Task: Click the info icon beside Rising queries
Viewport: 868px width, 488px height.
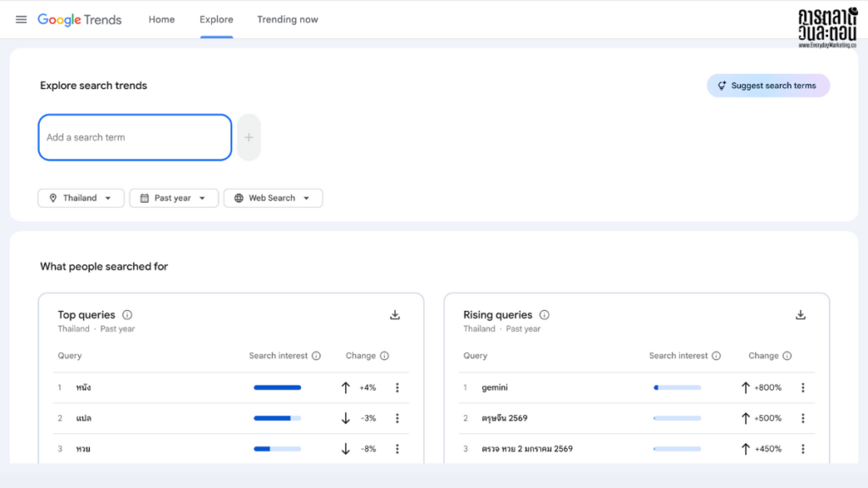Action: tap(543, 314)
